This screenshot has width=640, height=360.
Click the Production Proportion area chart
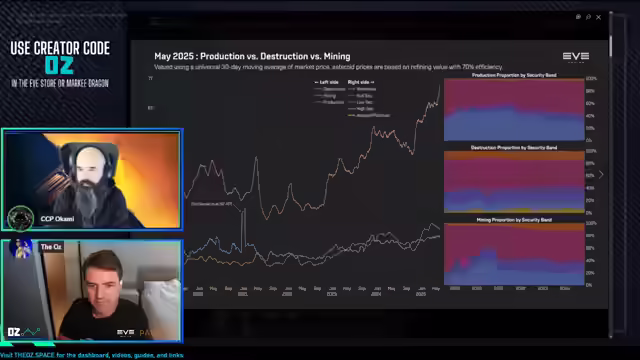click(x=514, y=110)
